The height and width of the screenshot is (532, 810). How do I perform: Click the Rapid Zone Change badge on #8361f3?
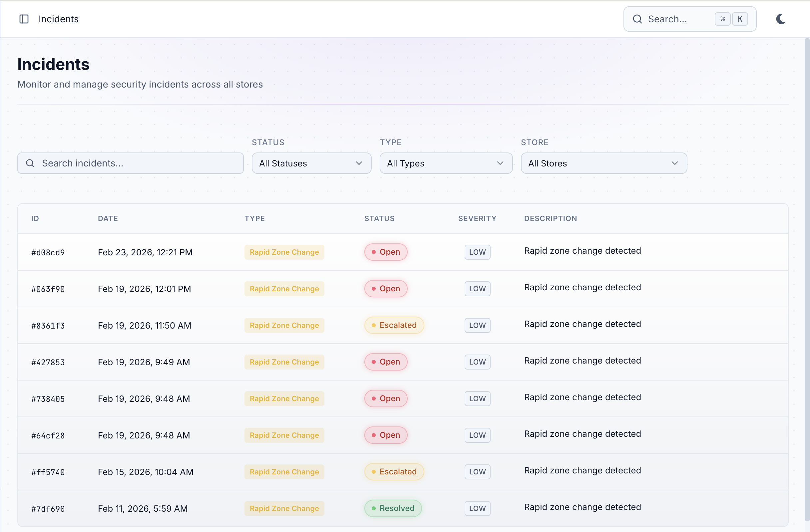[284, 325]
